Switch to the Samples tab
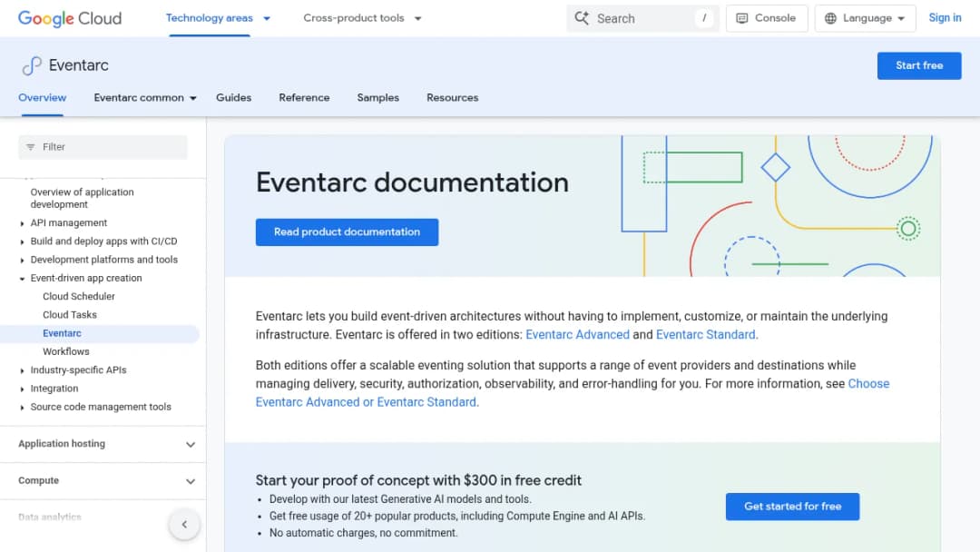The height and width of the screenshot is (552, 980). click(378, 97)
